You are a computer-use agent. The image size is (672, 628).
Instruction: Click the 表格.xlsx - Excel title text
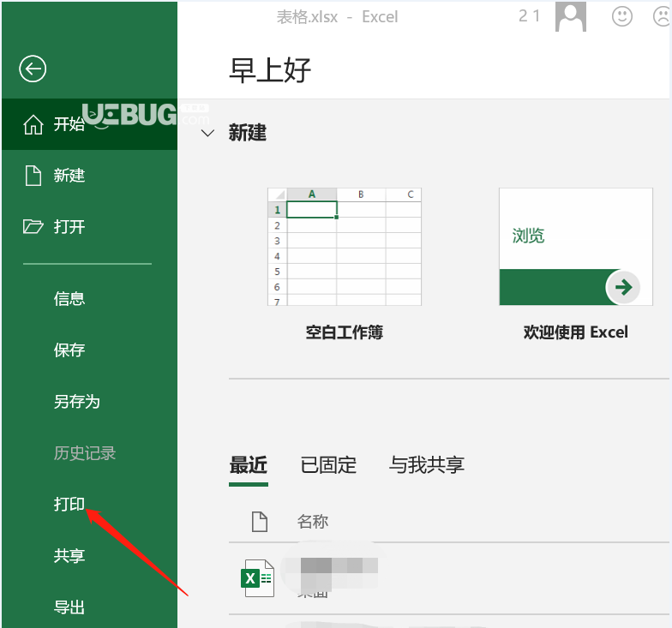pyautogui.click(x=338, y=17)
